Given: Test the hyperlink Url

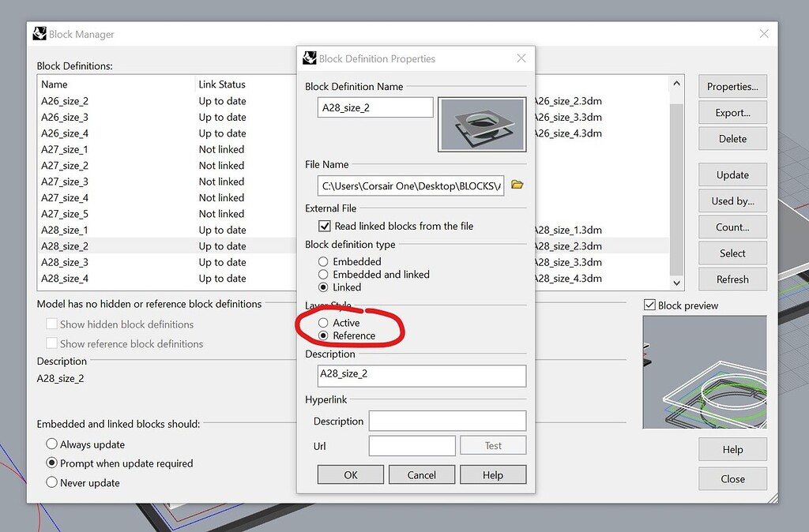Looking at the screenshot, I should (x=493, y=445).
